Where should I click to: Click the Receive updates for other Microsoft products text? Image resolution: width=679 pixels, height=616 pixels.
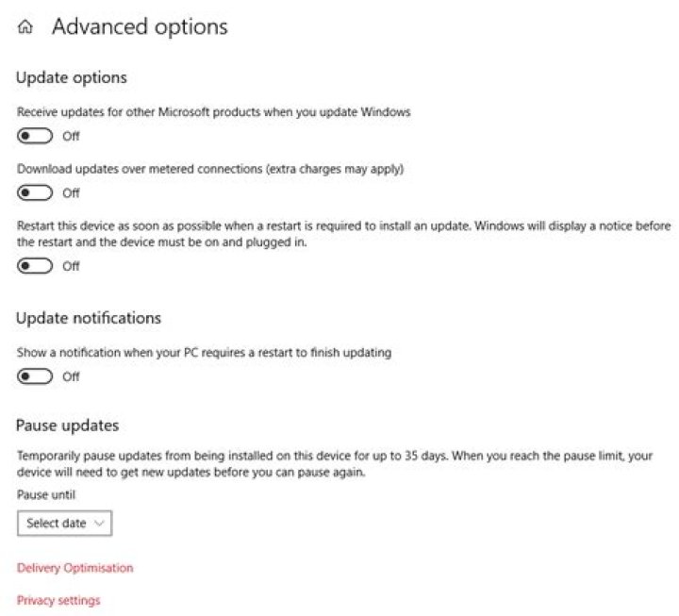[214, 111]
